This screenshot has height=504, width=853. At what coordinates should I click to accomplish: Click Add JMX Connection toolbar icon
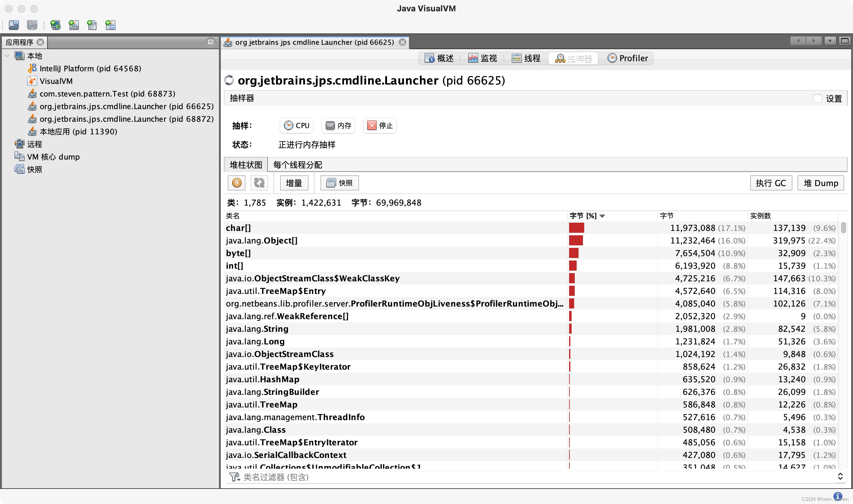pyautogui.click(x=74, y=25)
